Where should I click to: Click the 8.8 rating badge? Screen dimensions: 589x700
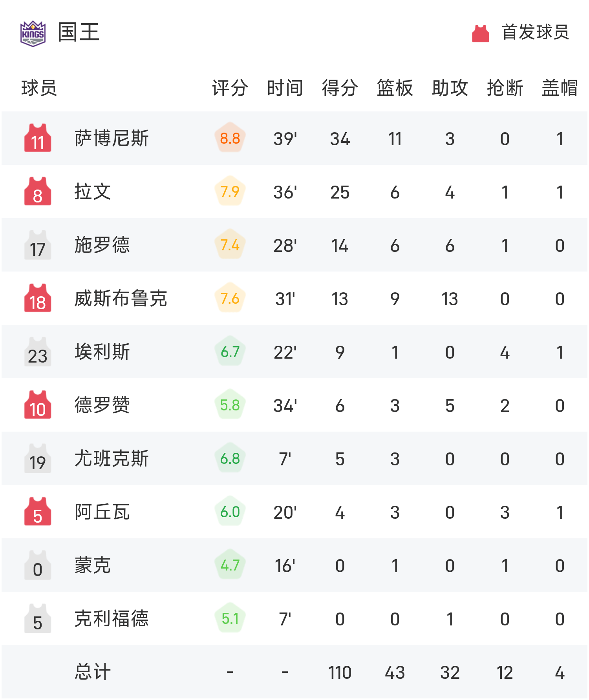[x=230, y=138]
